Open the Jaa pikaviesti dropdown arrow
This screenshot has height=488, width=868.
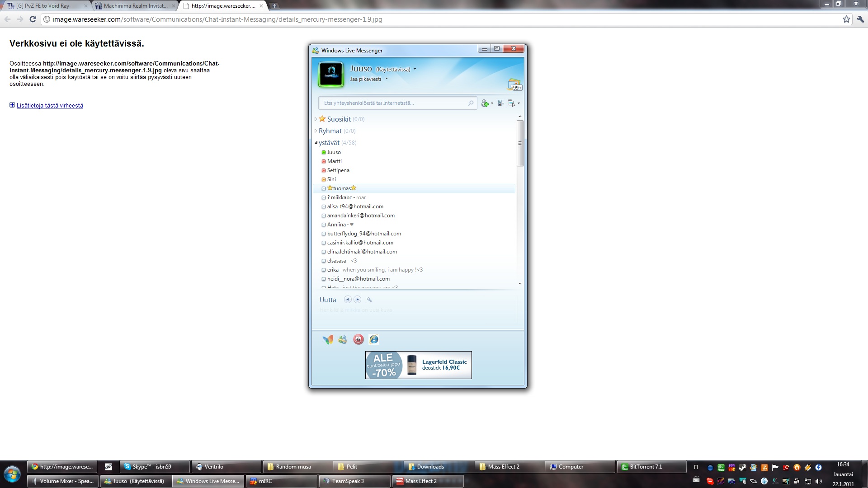click(387, 79)
